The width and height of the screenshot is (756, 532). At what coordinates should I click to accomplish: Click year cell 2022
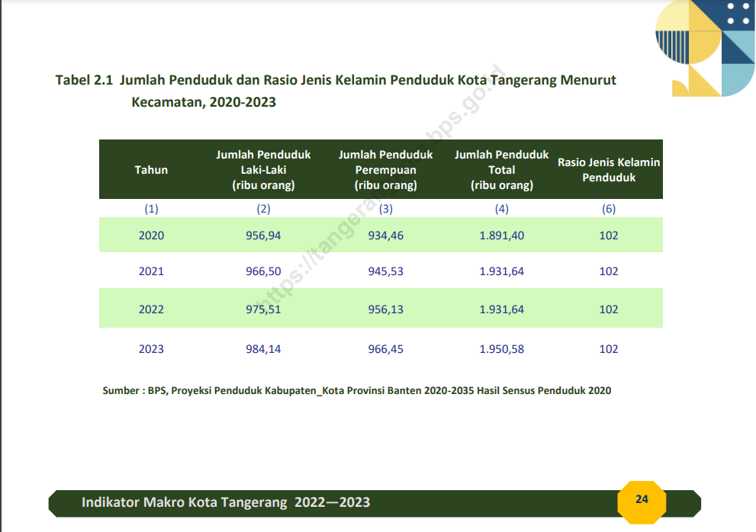point(151,309)
